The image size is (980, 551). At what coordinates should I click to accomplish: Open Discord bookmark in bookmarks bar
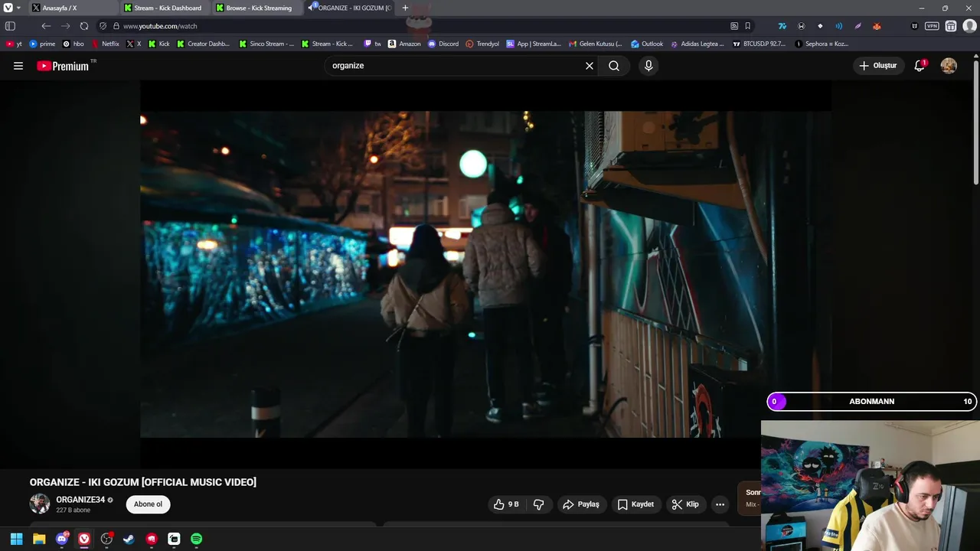pos(443,44)
